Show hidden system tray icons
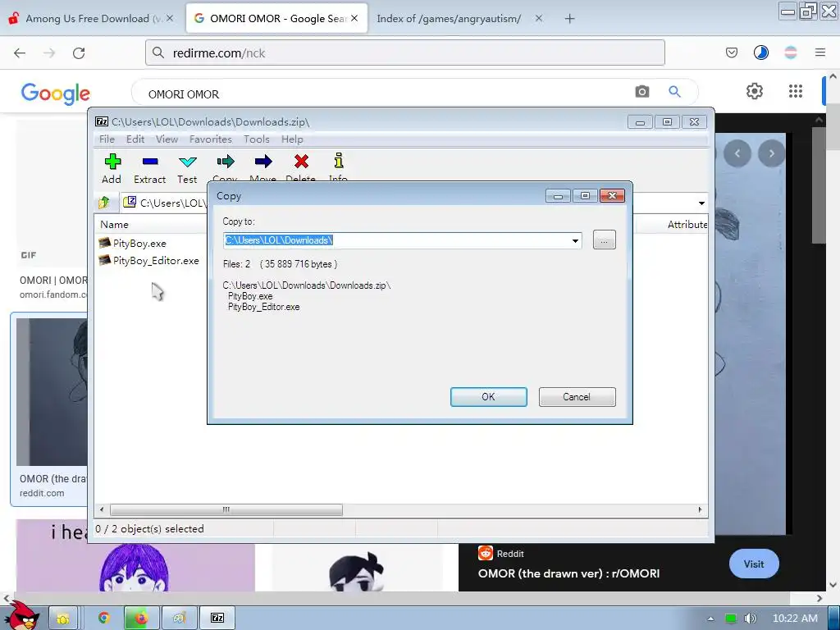 tap(711, 619)
